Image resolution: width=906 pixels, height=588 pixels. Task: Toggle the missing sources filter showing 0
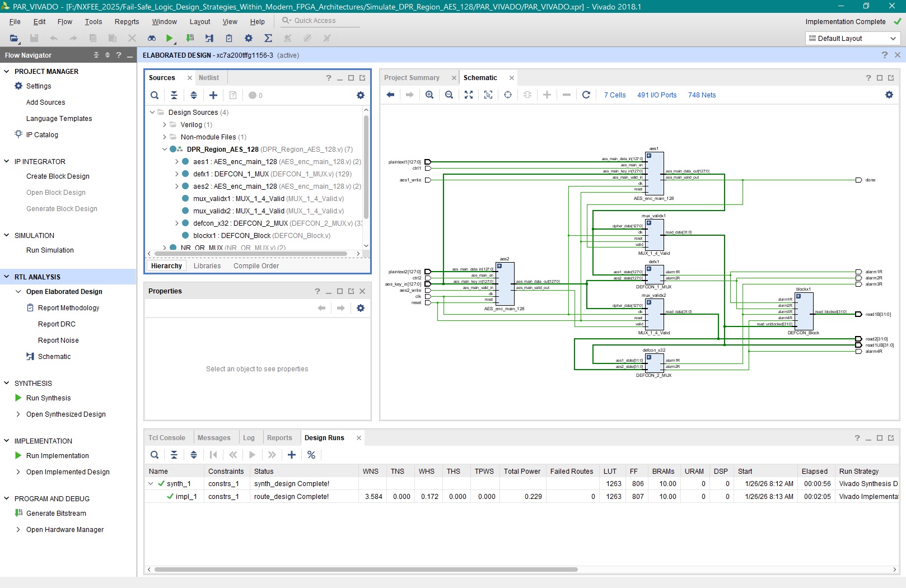[x=255, y=95]
